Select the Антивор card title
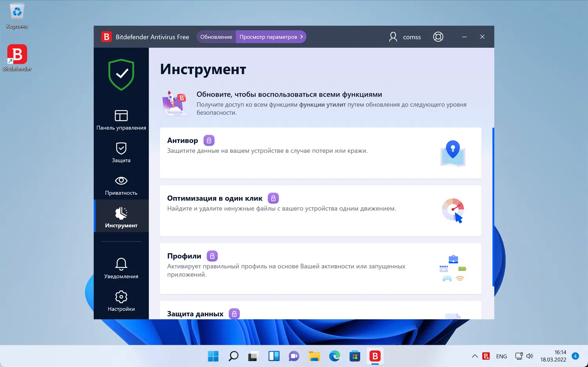 [x=183, y=140]
